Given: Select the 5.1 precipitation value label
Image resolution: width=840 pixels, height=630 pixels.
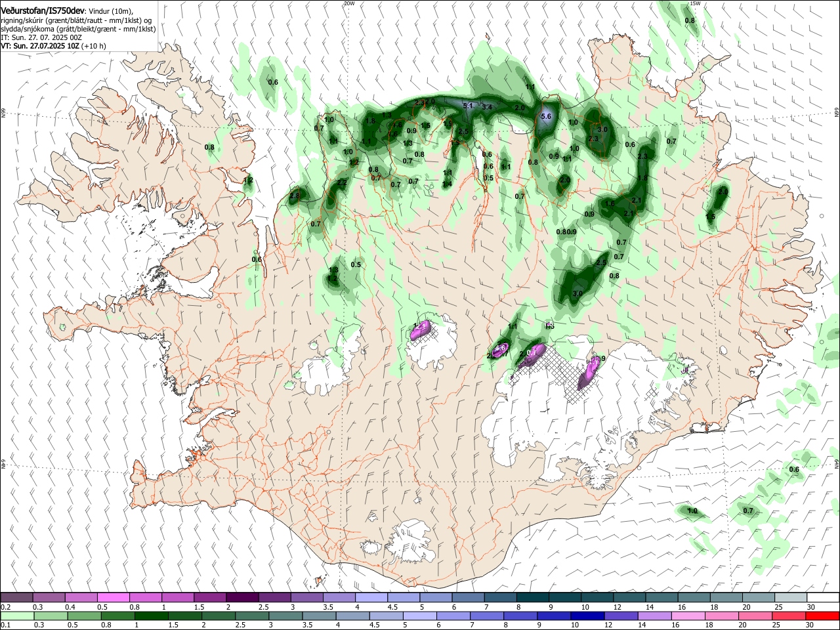Looking at the screenshot, I should click(468, 106).
